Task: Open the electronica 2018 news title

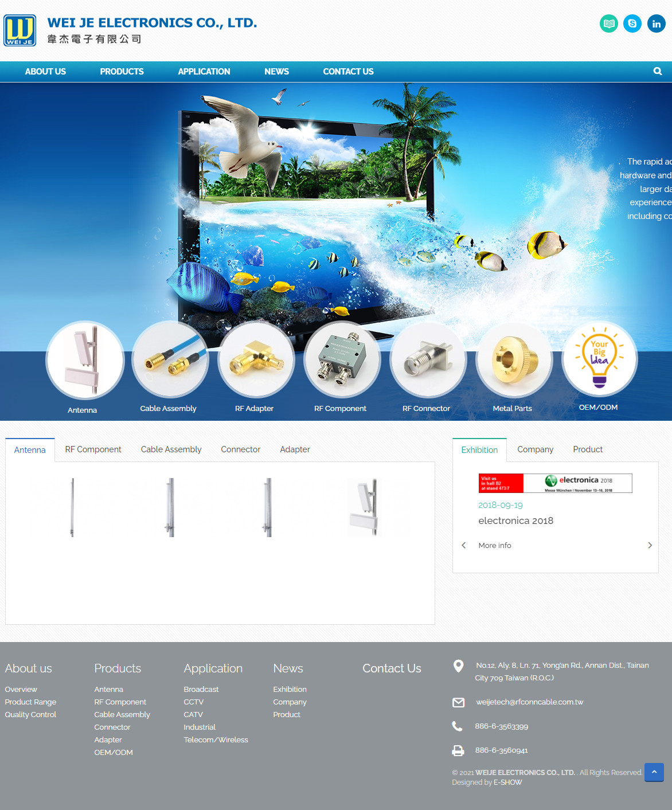Action: tap(515, 521)
